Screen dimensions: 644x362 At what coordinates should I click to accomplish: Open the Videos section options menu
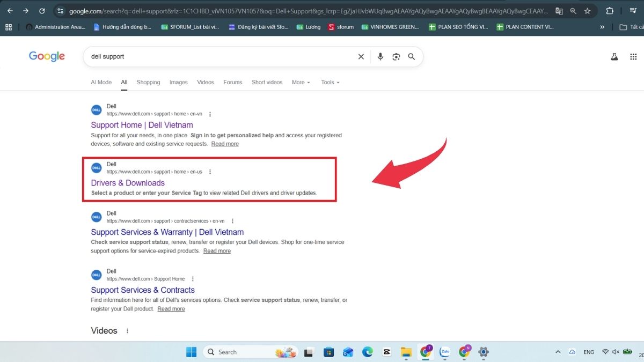pyautogui.click(x=127, y=331)
